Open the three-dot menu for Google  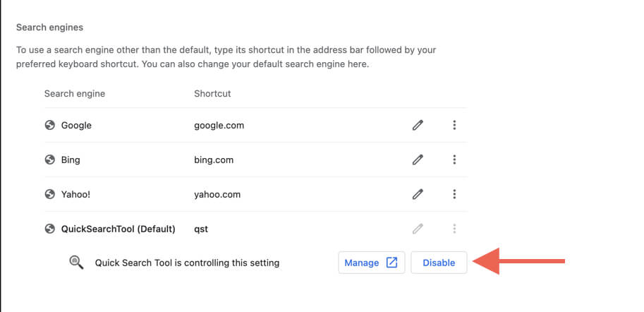click(x=454, y=126)
